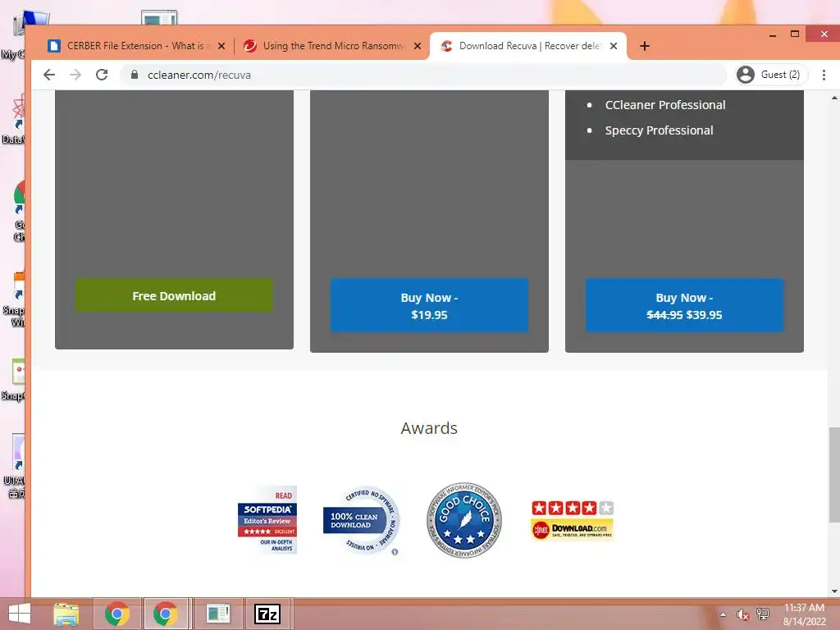This screenshot has width=840, height=630.
Task: Click the 100% Clean Download certified badge
Action: pos(362,519)
